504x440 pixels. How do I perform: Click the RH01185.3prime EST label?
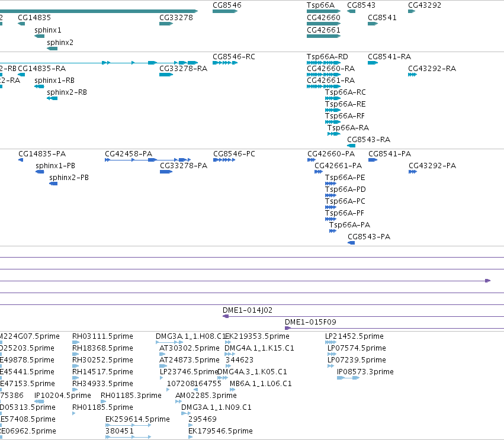[x=131, y=396]
